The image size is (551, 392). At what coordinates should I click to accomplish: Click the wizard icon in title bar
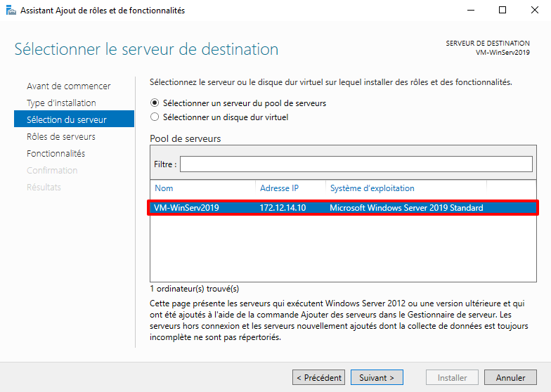coord(11,11)
